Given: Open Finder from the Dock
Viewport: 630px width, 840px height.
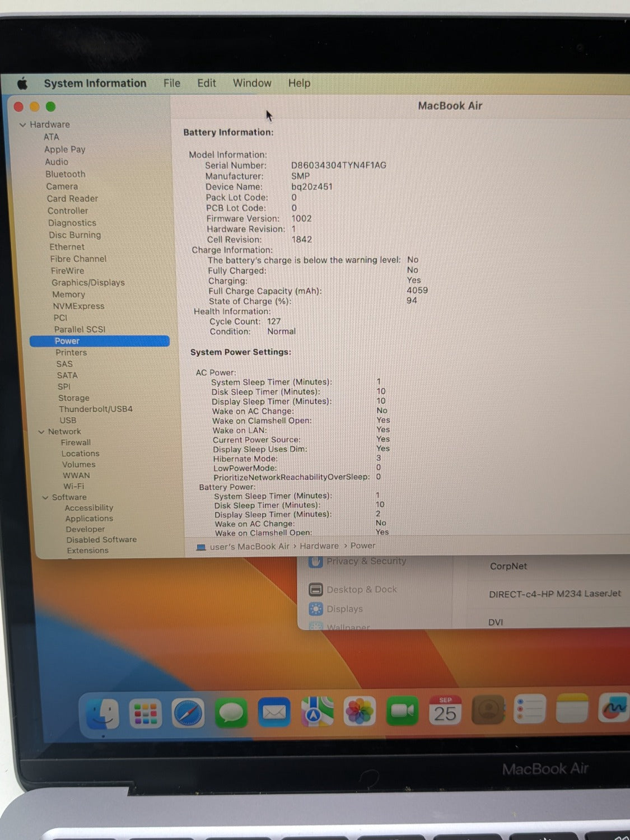Looking at the screenshot, I should pyautogui.click(x=103, y=714).
